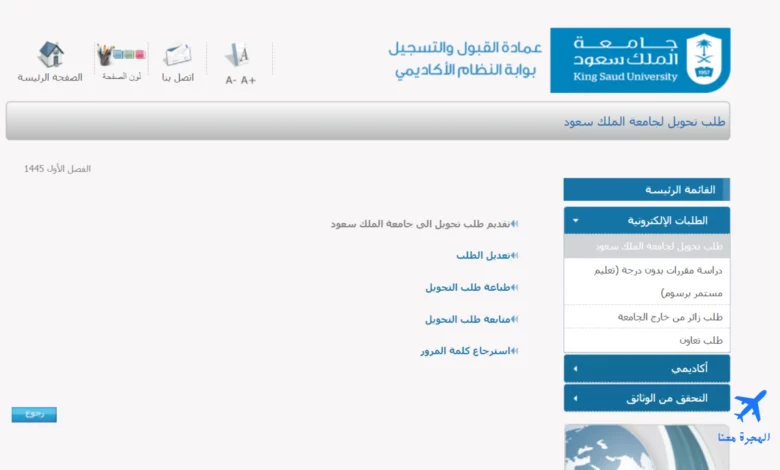Open the contact us envelope icon
This screenshot has width=780, height=470.
[x=178, y=55]
